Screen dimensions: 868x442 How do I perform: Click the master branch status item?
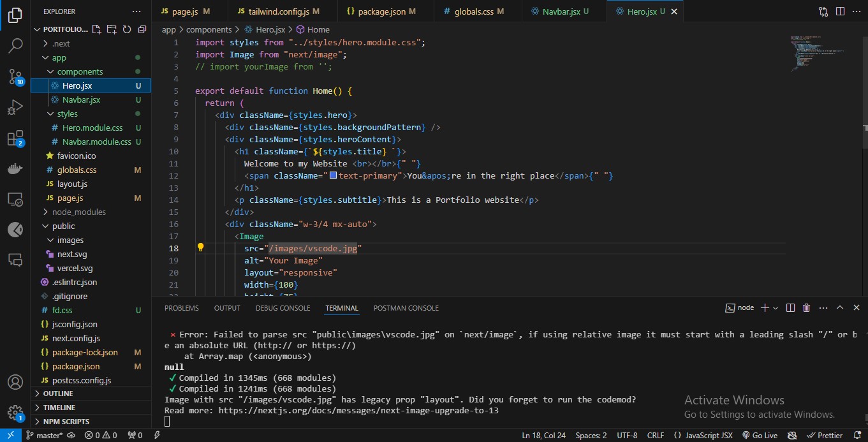45,435
